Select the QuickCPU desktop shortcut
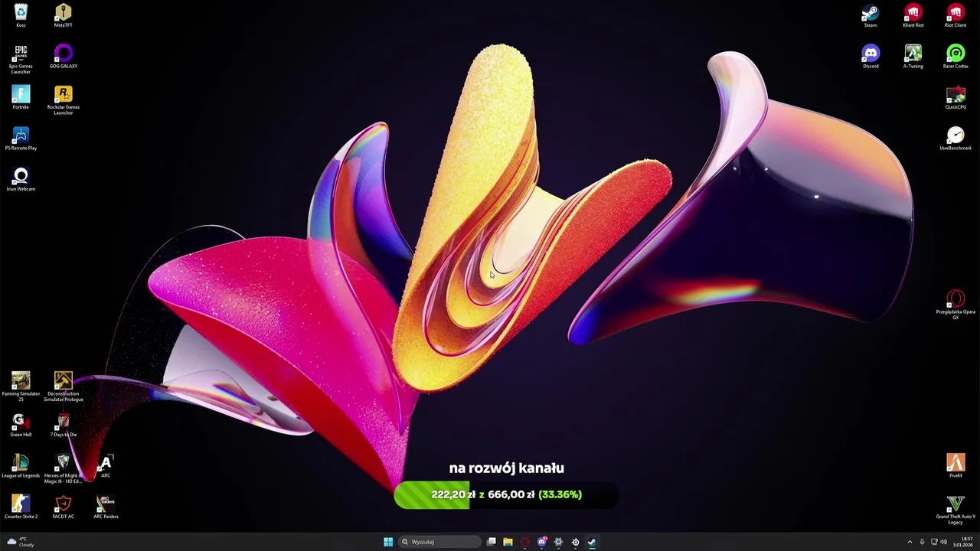The height and width of the screenshot is (551, 980). (x=955, y=98)
